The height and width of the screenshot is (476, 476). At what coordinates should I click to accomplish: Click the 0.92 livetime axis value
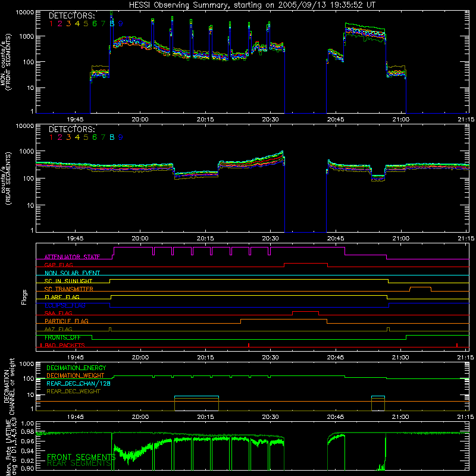27,461
